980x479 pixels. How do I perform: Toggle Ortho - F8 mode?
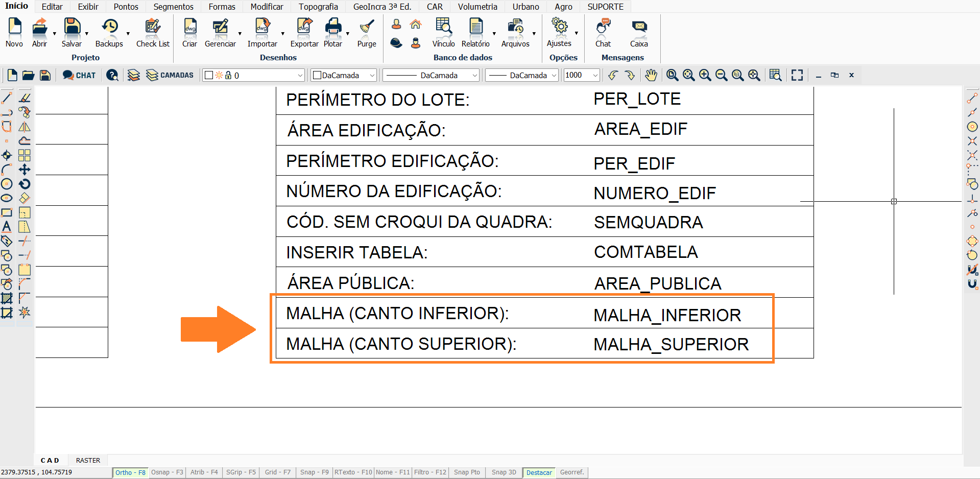[x=130, y=472]
